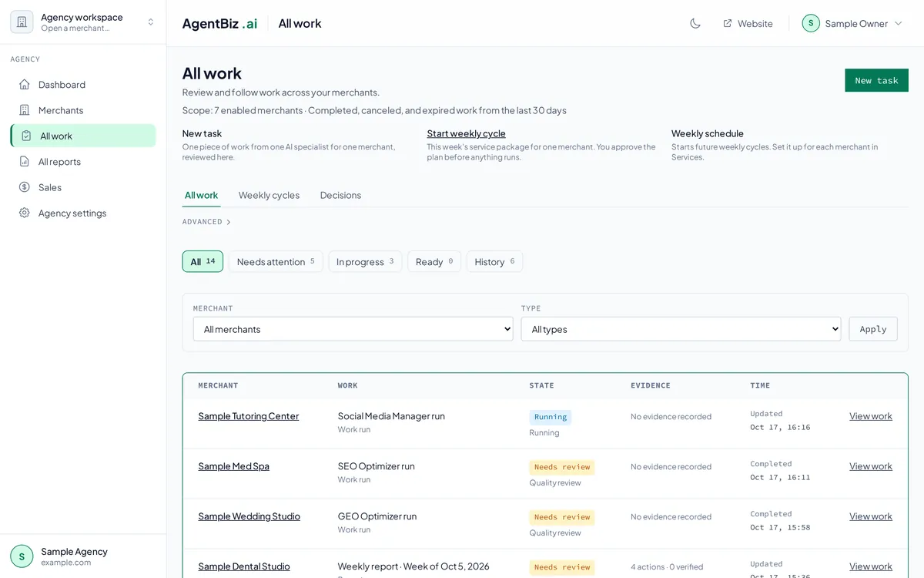Viewport: 924px width, 578px height.
Task: Click Needs review badge for Sample Wedding Studio
Action: [x=562, y=517]
